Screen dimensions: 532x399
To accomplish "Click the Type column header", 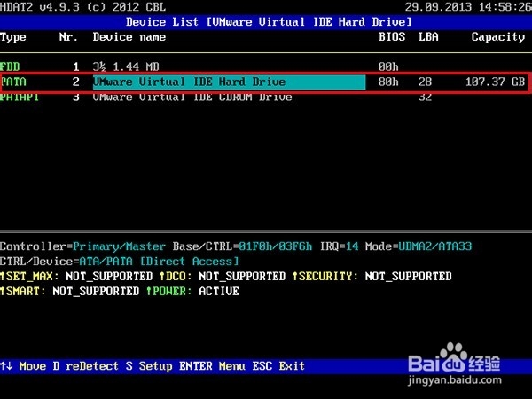I will (13, 37).
